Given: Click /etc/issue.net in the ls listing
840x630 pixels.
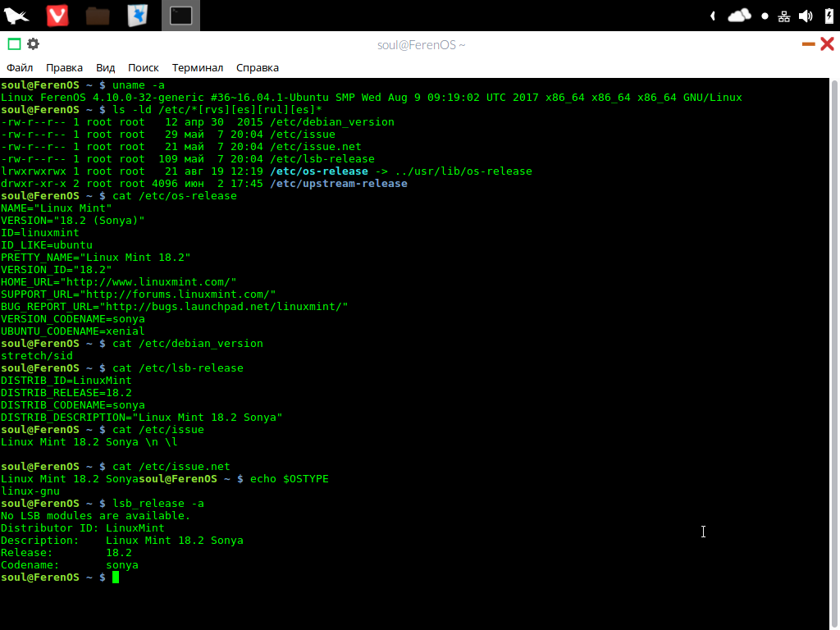Looking at the screenshot, I should point(316,147).
